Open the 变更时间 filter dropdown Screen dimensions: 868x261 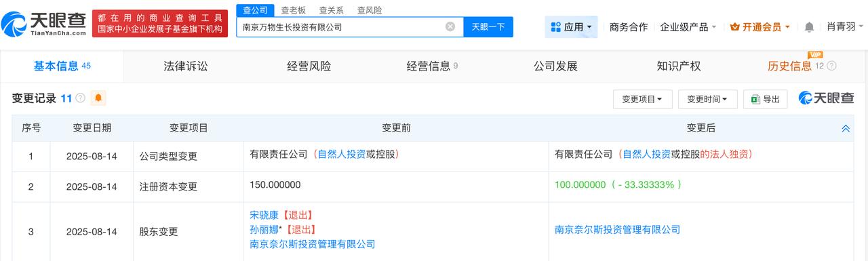pyautogui.click(x=707, y=99)
